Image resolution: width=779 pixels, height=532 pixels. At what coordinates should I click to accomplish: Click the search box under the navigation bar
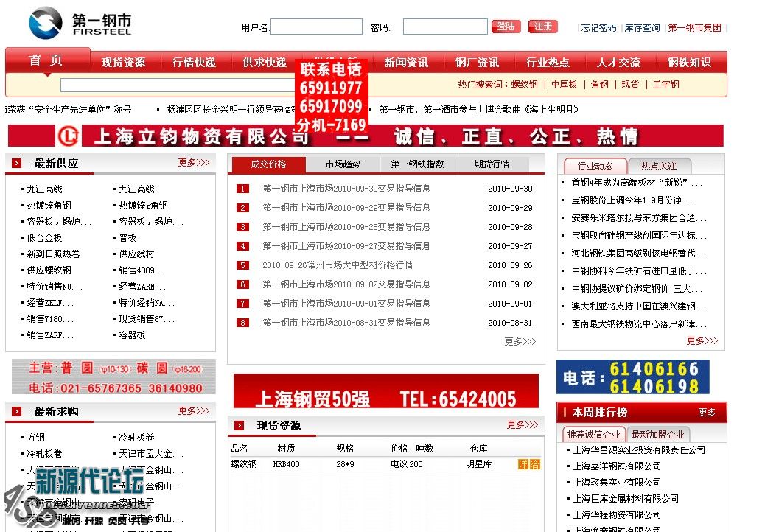(179, 85)
